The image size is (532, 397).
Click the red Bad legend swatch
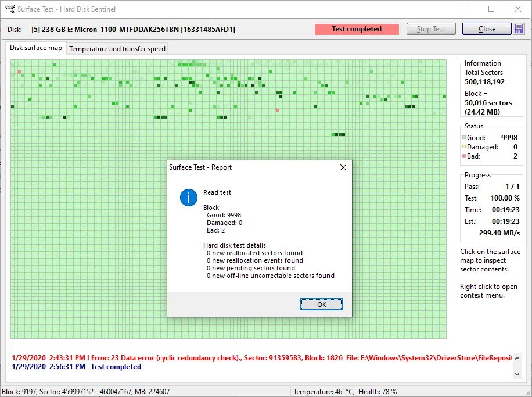coord(464,156)
